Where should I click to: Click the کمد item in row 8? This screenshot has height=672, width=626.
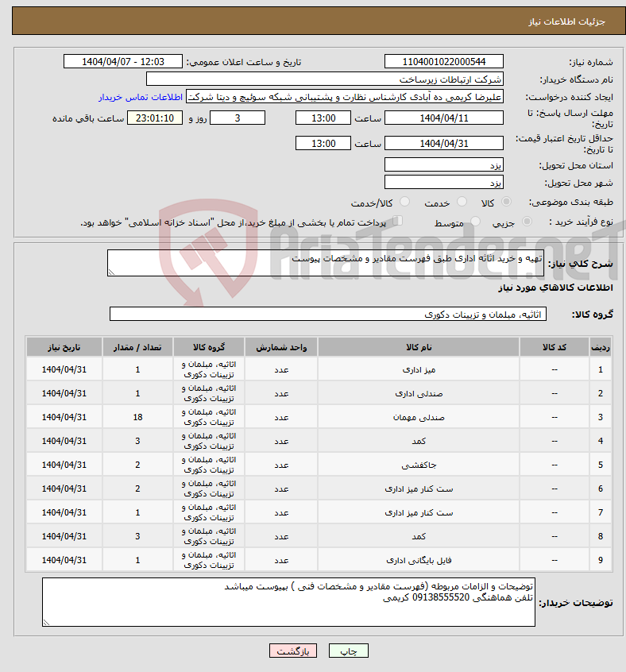pyautogui.click(x=419, y=537)
